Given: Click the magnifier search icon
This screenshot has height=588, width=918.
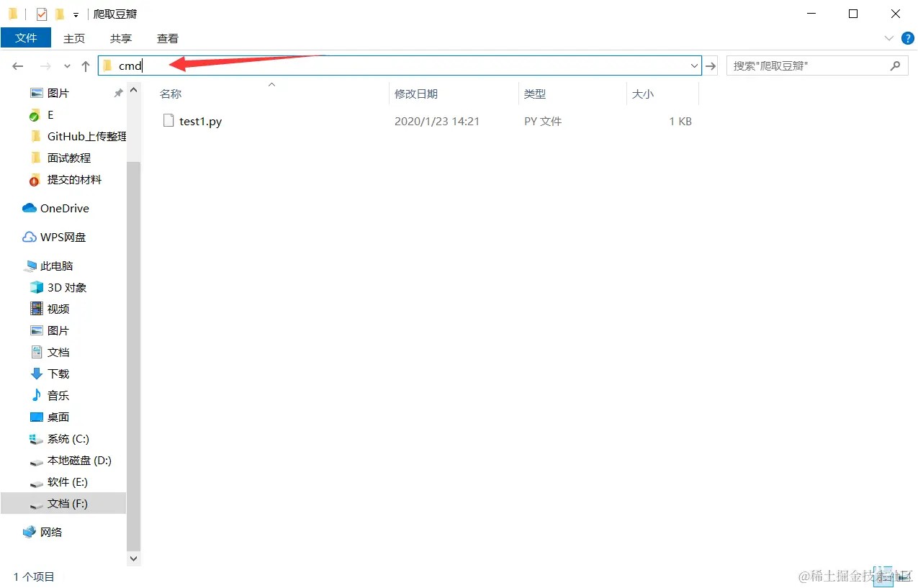Looking at the screenshot, I should click(895, 65).
